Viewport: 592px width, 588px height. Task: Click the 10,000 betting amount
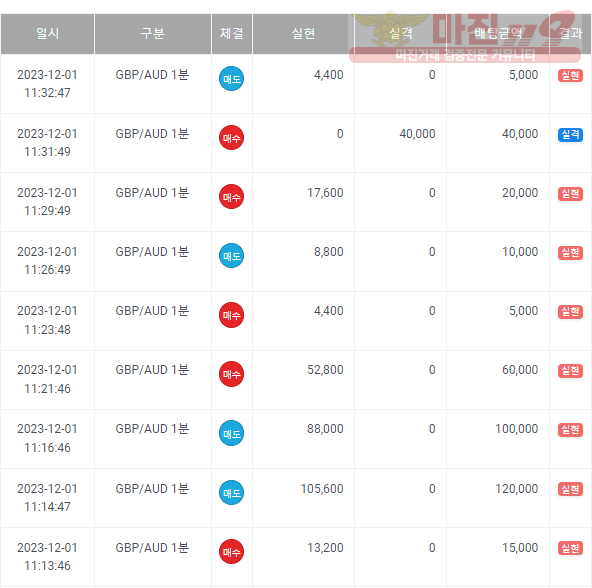[520, 252]
